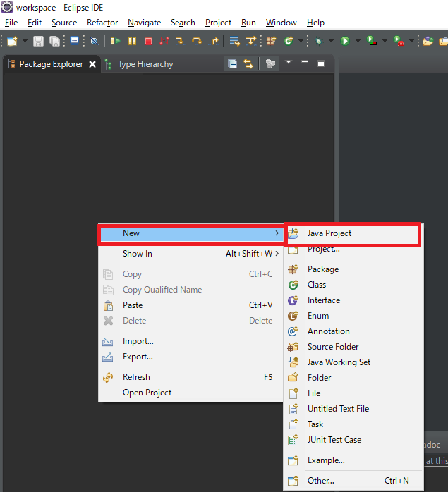Screen dimensions: 448x492
Task: Open the External Tools dropdown arrow
Action: [x=411, y=41]
